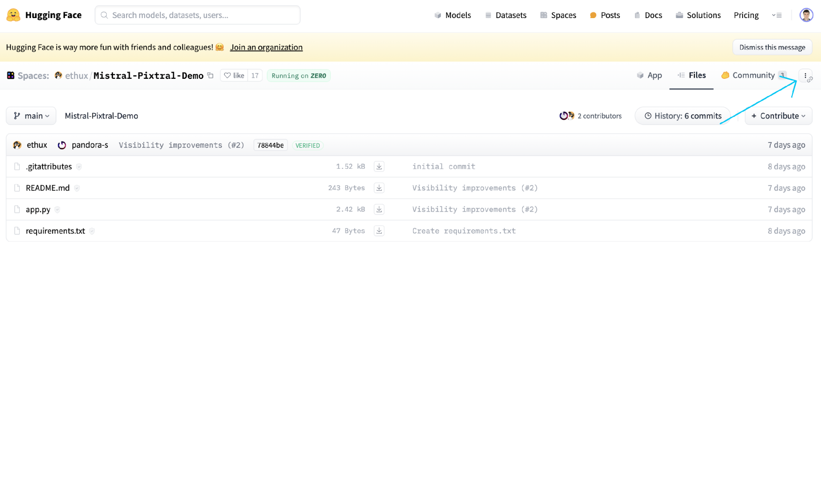821x504 pixels.
Task: Open the README.md file
Action: pos(48,188)
